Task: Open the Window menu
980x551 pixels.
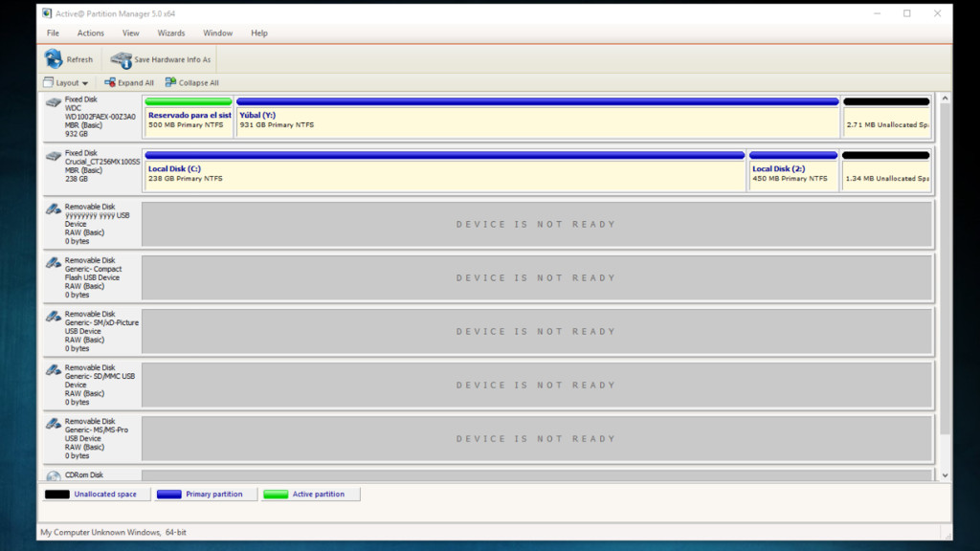Action: coord(217,33)
